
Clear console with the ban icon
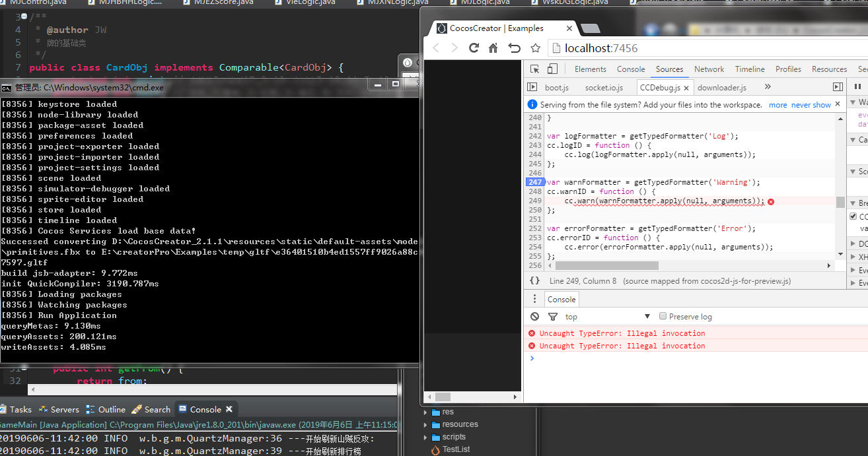coord(534,317)
